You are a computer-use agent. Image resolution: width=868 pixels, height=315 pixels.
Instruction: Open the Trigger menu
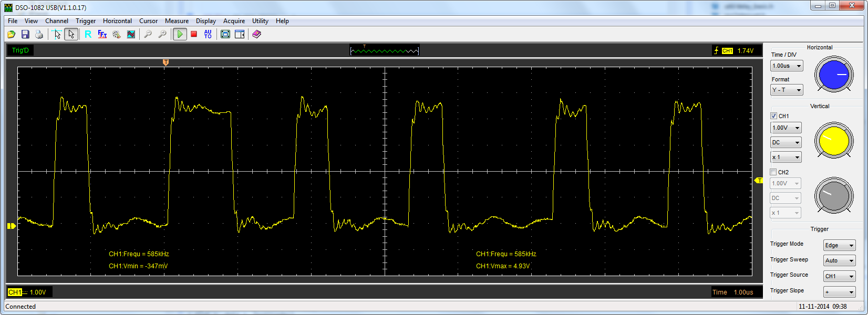pyautogui.click(x=86, y=21)
